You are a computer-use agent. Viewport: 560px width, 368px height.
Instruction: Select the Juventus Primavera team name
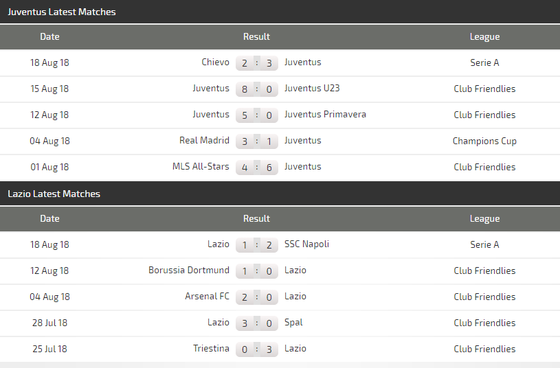click(x=325, y=114)
